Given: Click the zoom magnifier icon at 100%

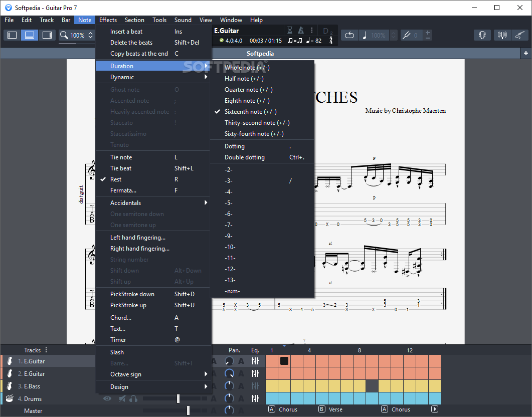Looking at the screenshot, I should point(64,35).
